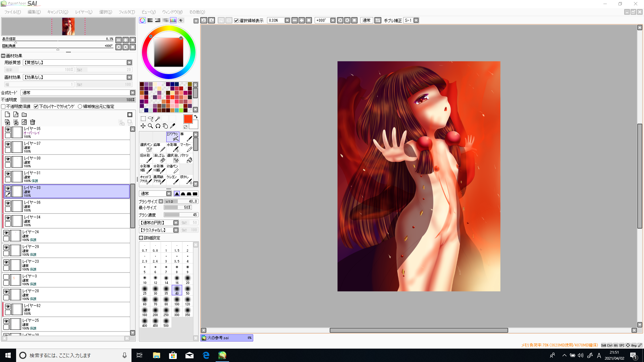This screenshot has width=644, height=362.
Task: Hide layer レイヤー36 via eye icon
Action: (x=8, y=203)
